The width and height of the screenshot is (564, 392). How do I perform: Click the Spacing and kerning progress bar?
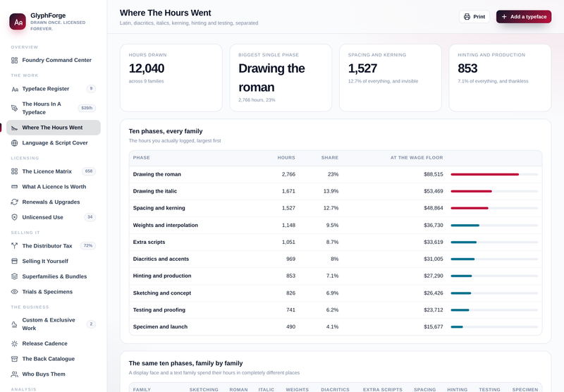(x=494, y=208)
